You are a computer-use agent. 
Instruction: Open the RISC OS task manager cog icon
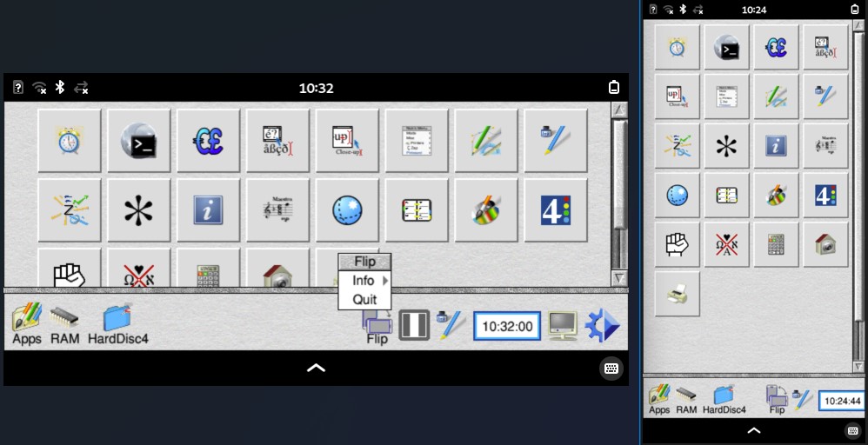click(x=602, y=325)
